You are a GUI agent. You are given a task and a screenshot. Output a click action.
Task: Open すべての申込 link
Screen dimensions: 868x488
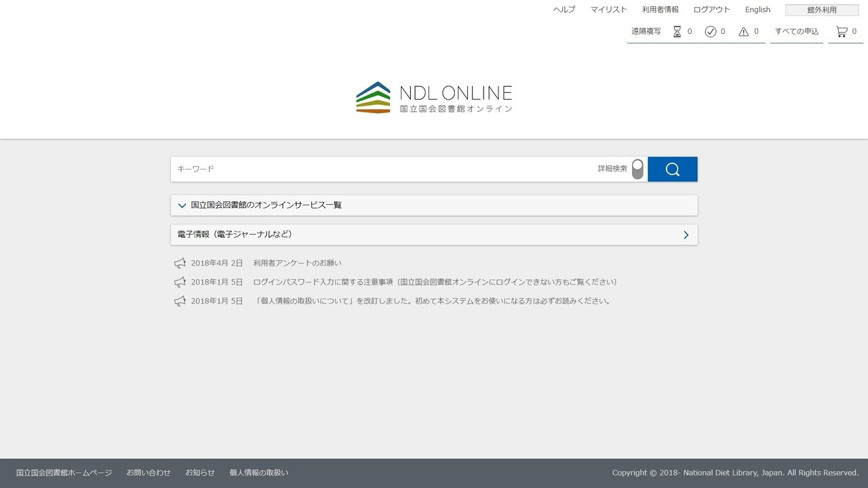pyautogui.click(x=797, y=31)
